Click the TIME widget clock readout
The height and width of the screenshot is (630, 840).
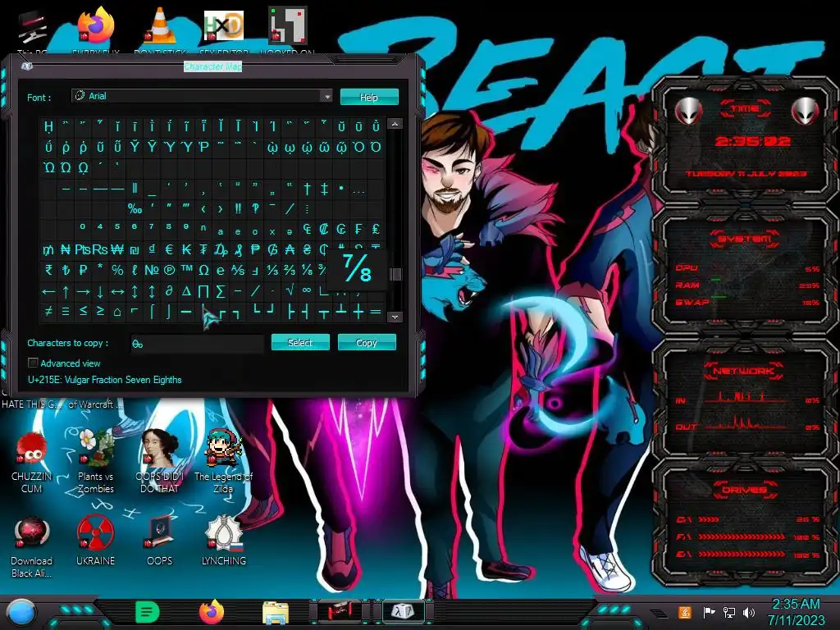point(753,141)
